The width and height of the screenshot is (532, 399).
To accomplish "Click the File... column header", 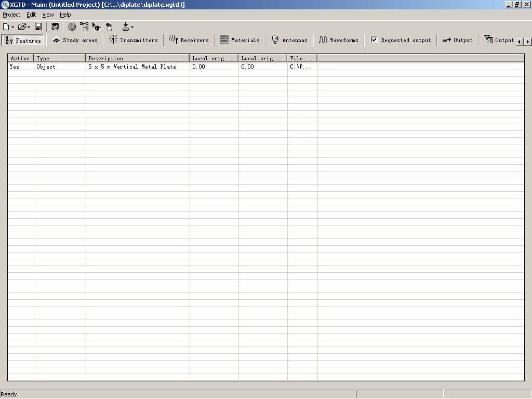I will 302,58.
